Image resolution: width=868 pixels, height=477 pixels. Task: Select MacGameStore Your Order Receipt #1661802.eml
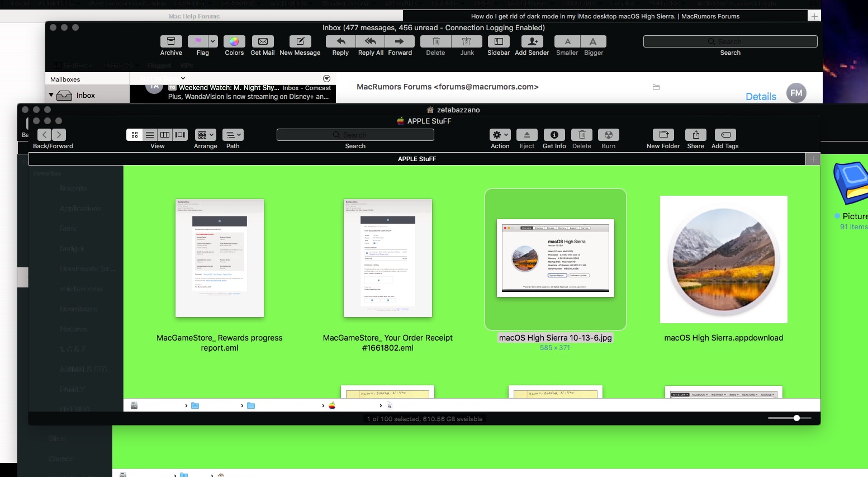[x=388, y=258]
